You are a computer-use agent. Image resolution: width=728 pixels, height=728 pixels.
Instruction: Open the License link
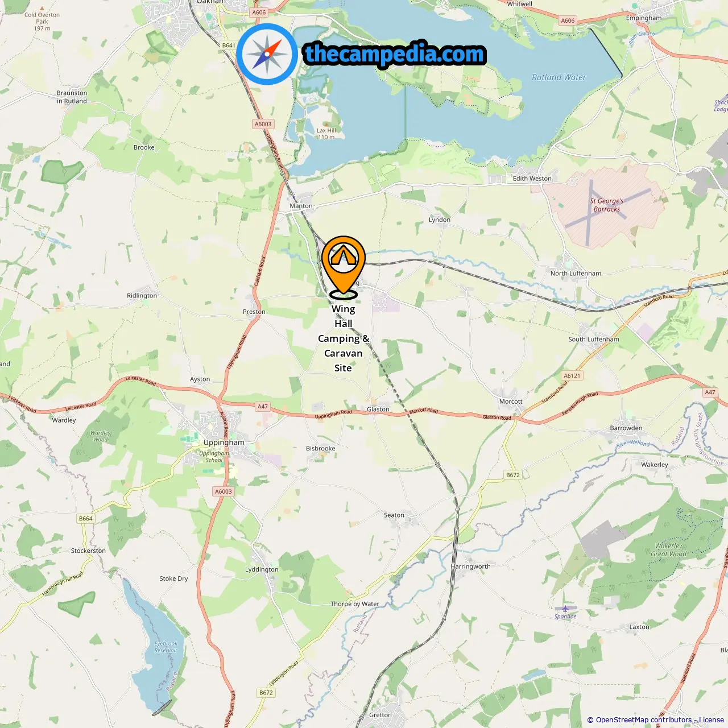pyautogui.click(x=712, y=720)
